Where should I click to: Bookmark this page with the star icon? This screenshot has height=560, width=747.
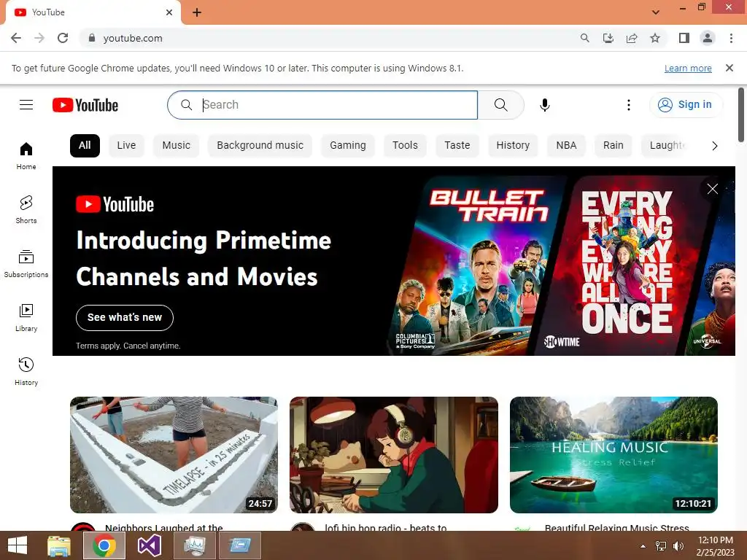point(655,38)
